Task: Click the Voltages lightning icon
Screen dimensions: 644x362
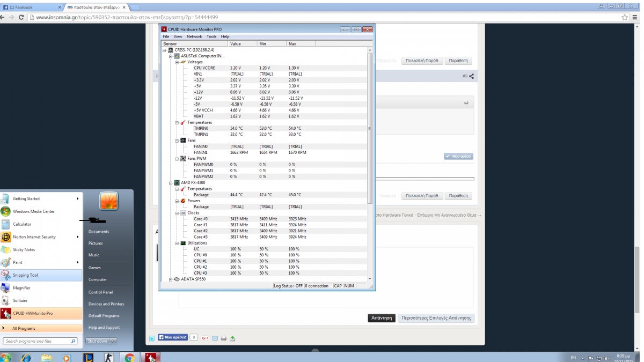Action: (x=183, y=62)
